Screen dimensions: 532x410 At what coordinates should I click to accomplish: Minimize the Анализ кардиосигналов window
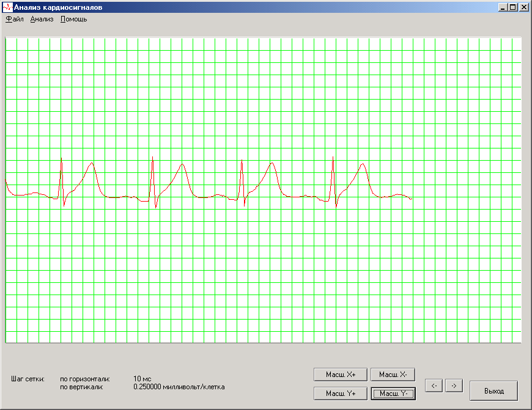tap(503, 7)
